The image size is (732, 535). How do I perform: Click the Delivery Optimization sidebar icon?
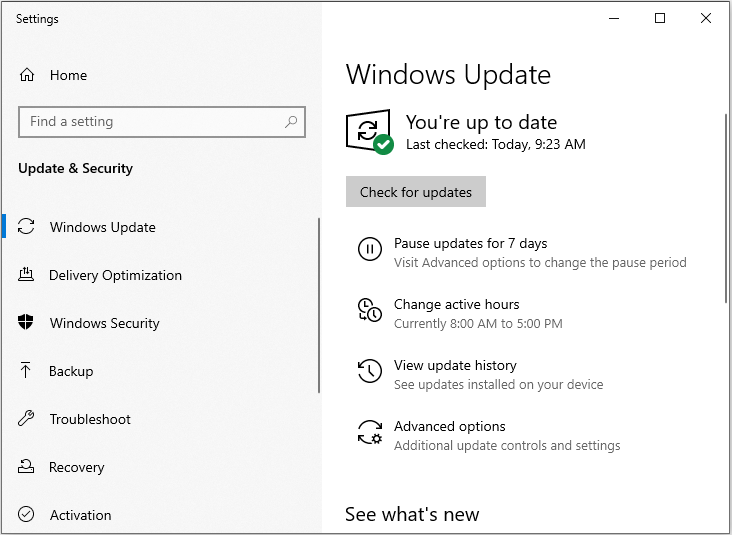click(x=27, y=275)
